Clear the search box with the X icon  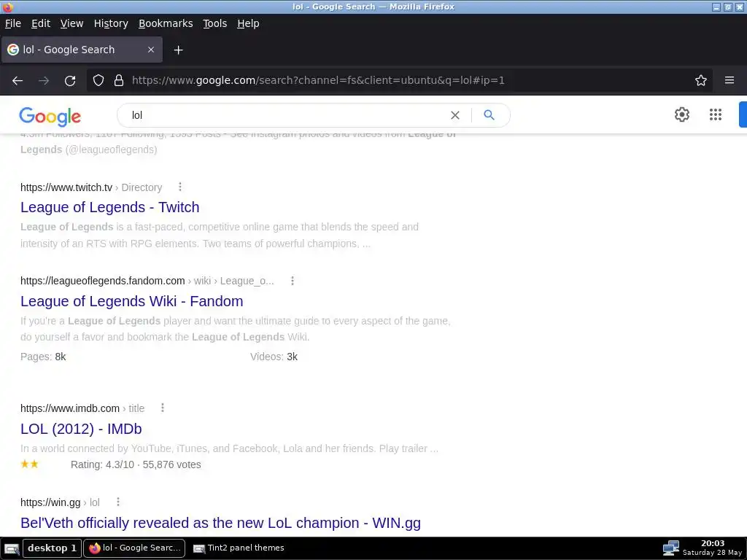pos(455,115)
